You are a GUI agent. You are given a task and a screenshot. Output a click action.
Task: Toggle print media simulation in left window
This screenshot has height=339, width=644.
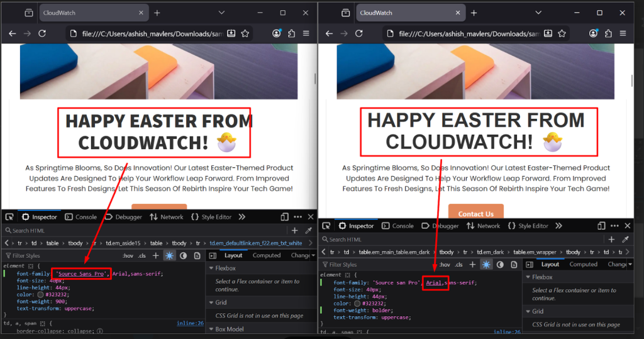pyautogui.click(x=197, y=255)
